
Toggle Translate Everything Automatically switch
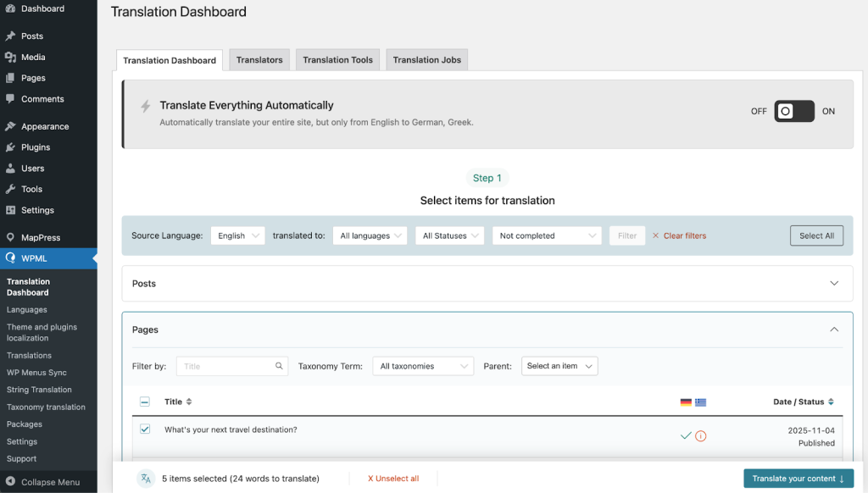(x=793, y=111)
